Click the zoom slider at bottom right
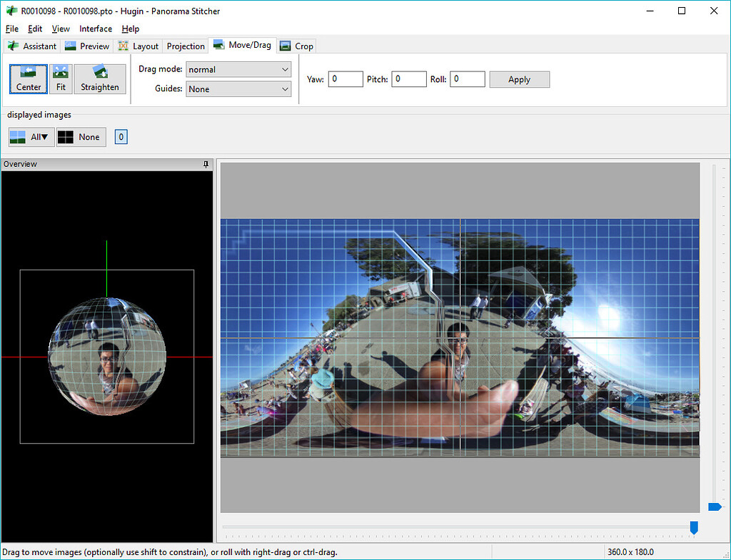Screen dimensions: 731x560 (x=715, y=506)
